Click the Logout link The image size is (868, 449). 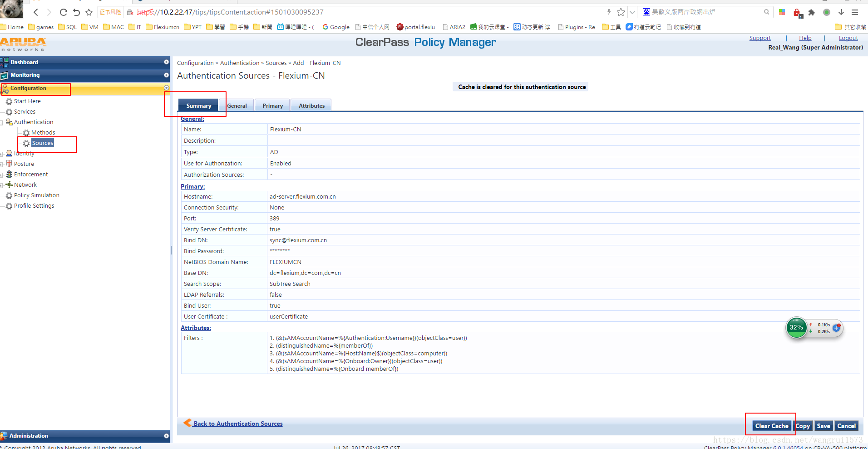(x=848, y=38)
